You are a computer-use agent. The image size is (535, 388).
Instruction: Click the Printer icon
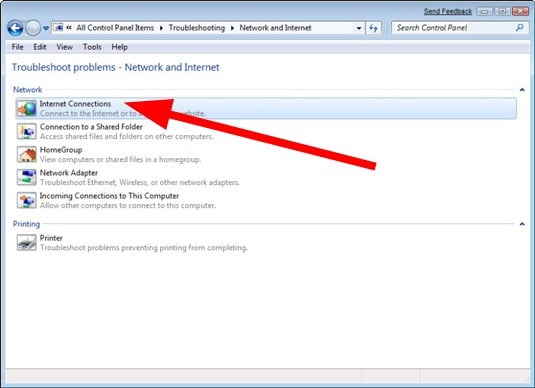click(x=27, y=243)
